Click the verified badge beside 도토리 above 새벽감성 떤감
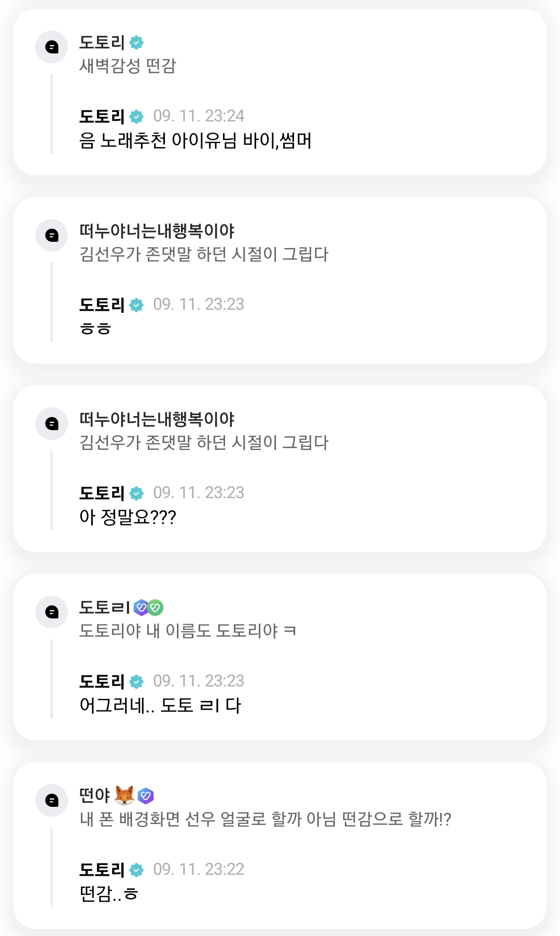The image size is (560, 936). (x=136, y=43)
